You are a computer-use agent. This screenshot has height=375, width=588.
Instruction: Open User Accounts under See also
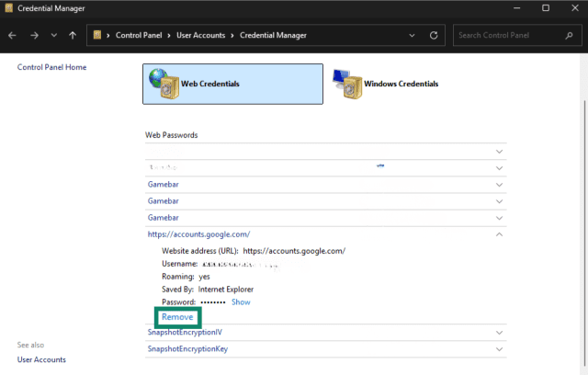coord(41,359)
